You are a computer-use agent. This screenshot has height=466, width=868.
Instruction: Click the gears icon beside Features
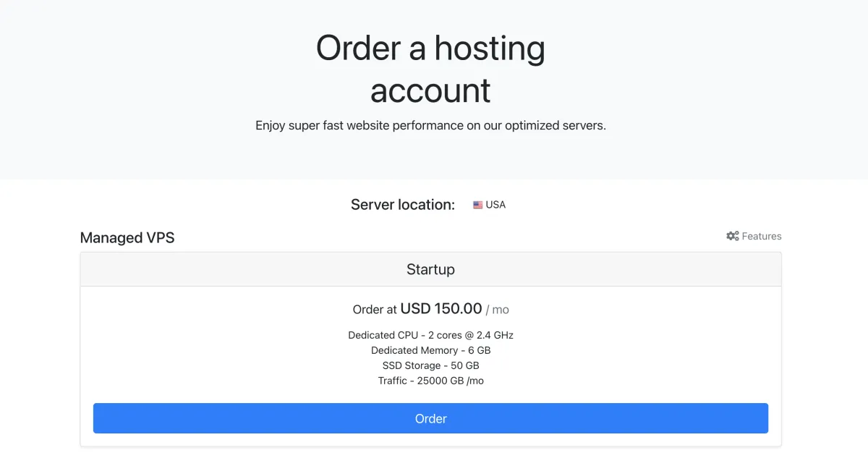click(x=732, y=236)
